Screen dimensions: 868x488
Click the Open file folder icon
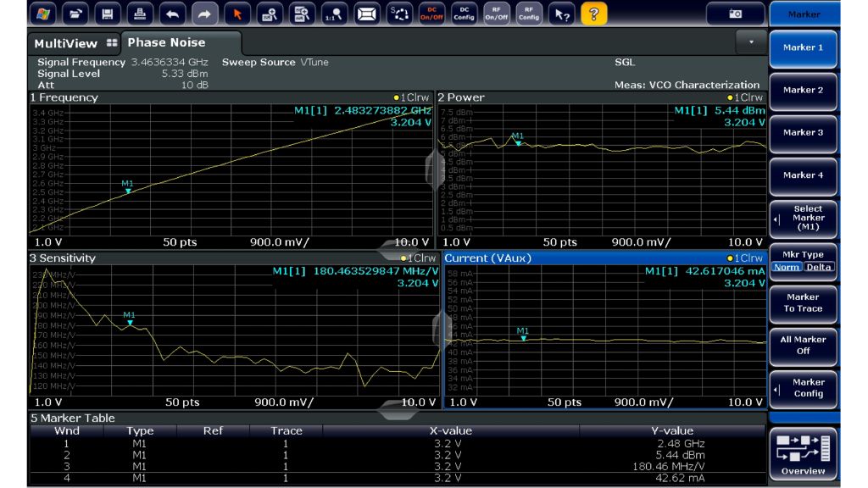click(x=76, y=14)
